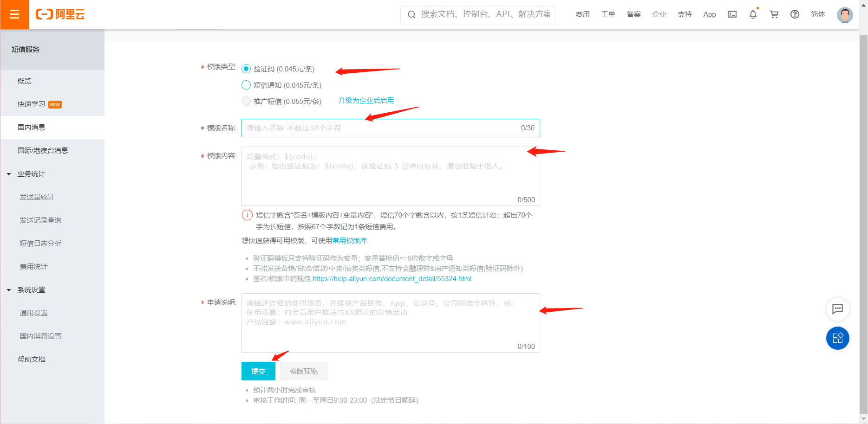Open the help question mark icon
Image resolution: width=868 pixels, height=424 pixels.
[x=795, y=14]
